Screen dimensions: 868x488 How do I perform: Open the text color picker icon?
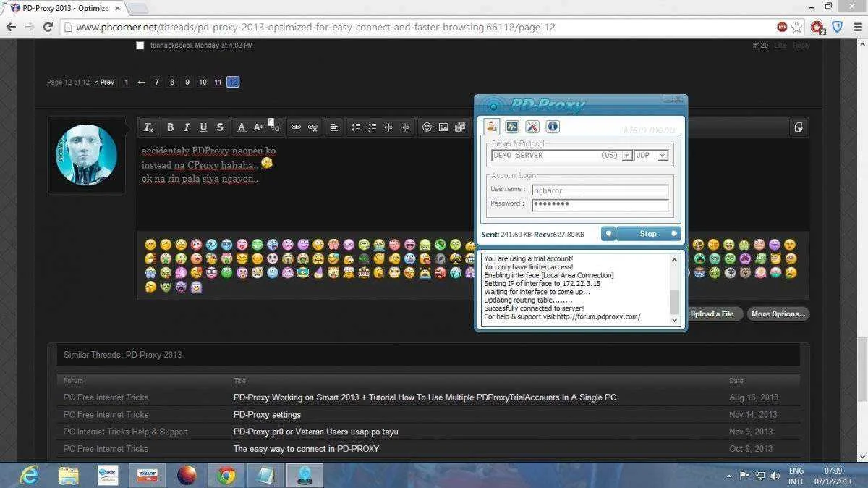coord(242,127)
